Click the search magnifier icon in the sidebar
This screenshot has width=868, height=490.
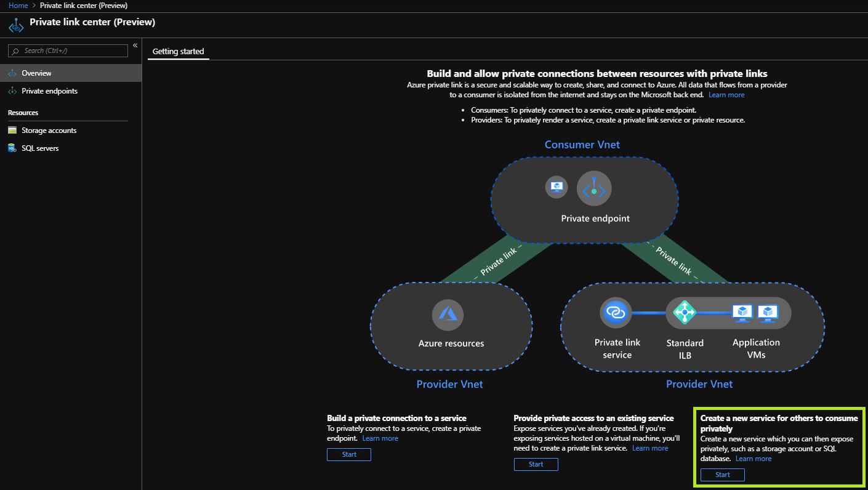[x=16, y=51]
